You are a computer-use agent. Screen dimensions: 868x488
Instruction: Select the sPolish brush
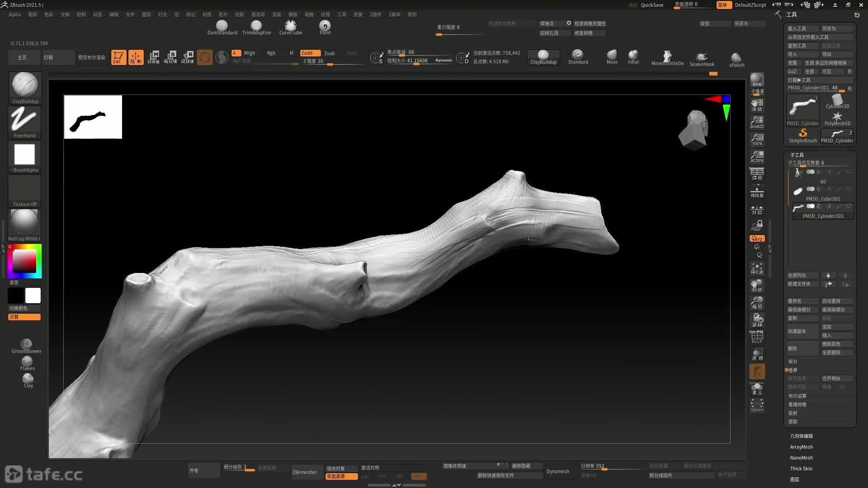tap(736, 60)
